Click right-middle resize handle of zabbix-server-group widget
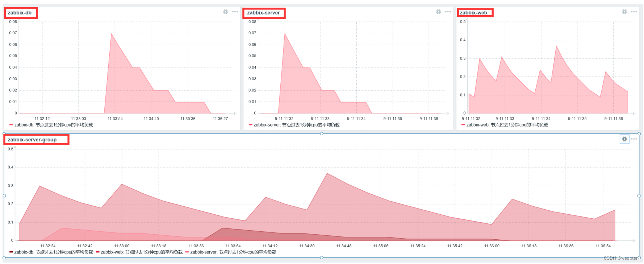Image resolution: width=644 pixels, height=264 pixels. coord(639,196)
